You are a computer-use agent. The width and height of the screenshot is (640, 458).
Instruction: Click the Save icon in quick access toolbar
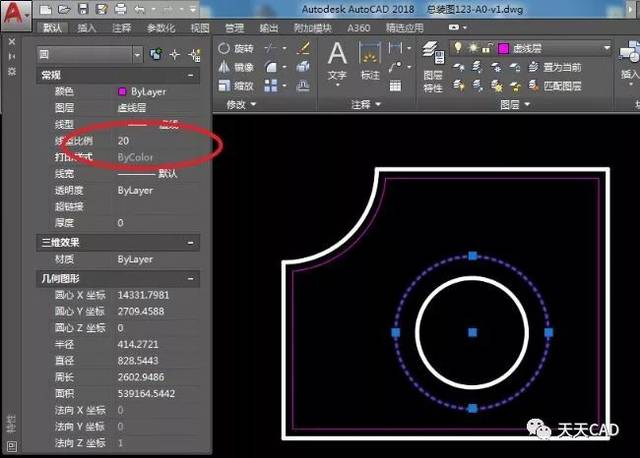click(x=83, y=9)
